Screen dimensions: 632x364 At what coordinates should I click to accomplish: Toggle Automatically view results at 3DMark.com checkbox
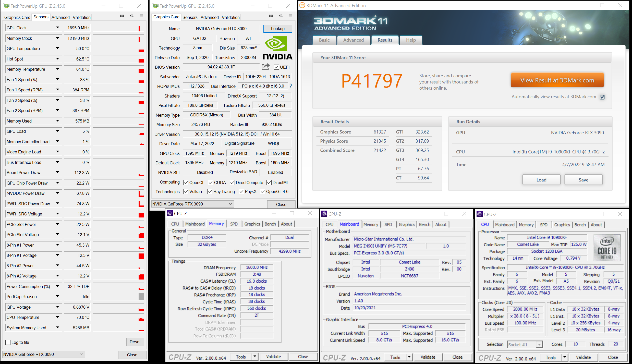pyautogui.click(x=602, y=97)
